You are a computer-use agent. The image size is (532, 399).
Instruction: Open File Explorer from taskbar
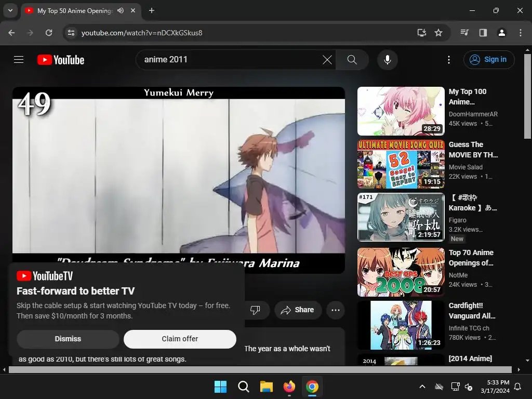[x=267, y=387]
